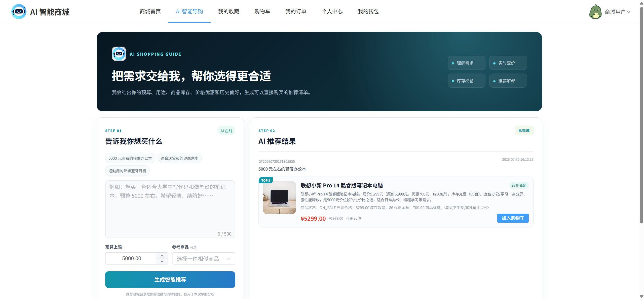Click the 理解需求 feature tag
Image resolution: width=644 pixels, height=299 pixels.
click(x=466, y=63)
